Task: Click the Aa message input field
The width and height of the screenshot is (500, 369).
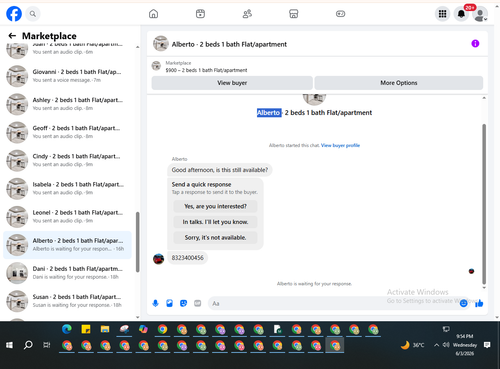Action: click(x=333, y=303)
